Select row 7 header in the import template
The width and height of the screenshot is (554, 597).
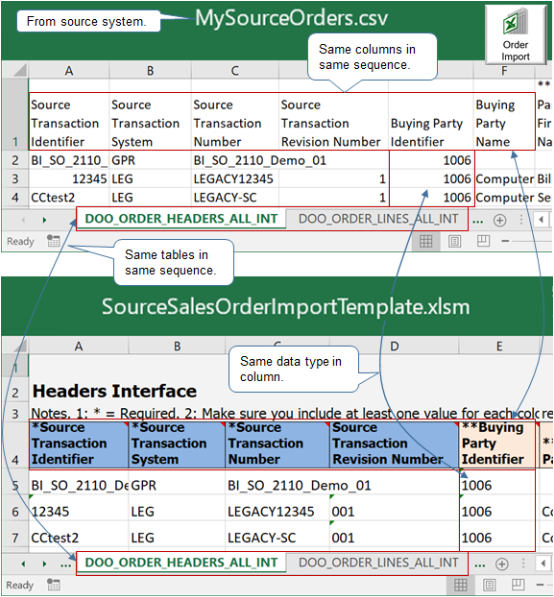point(15,538)
